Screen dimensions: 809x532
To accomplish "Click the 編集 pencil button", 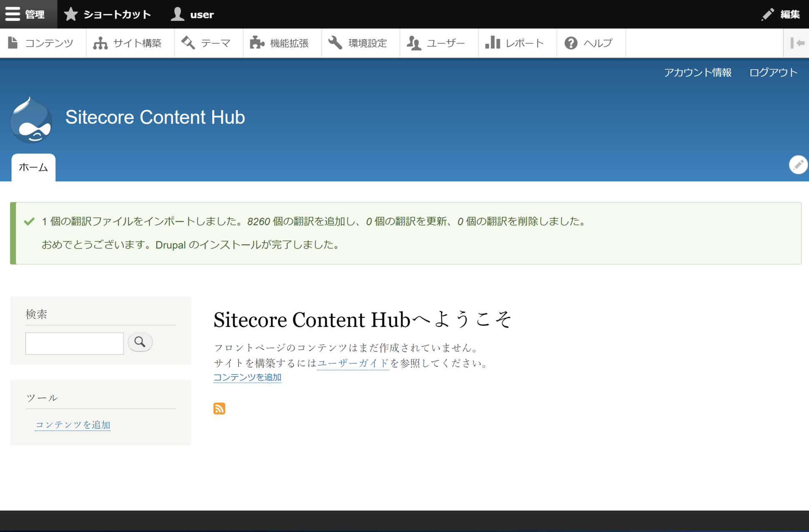I will [780, 14].
